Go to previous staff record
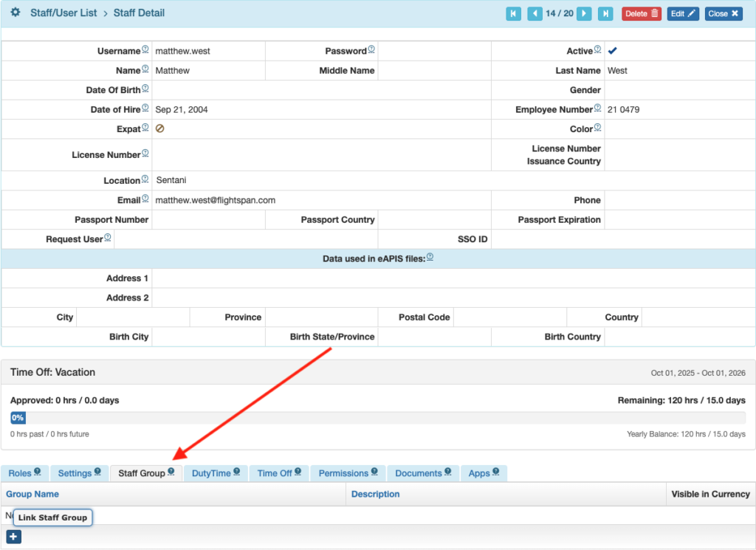This screenshot has width=756, height=550. (x=535, y=13)
